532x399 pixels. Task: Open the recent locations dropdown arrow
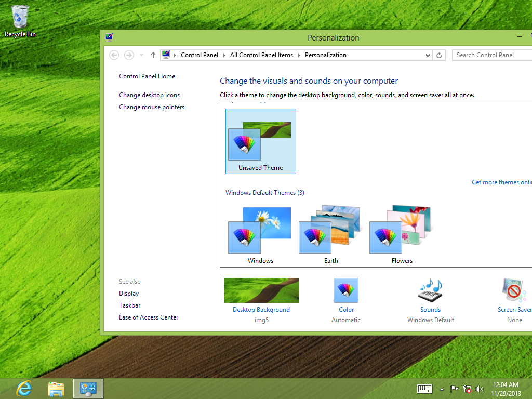[x=141, y=55]
